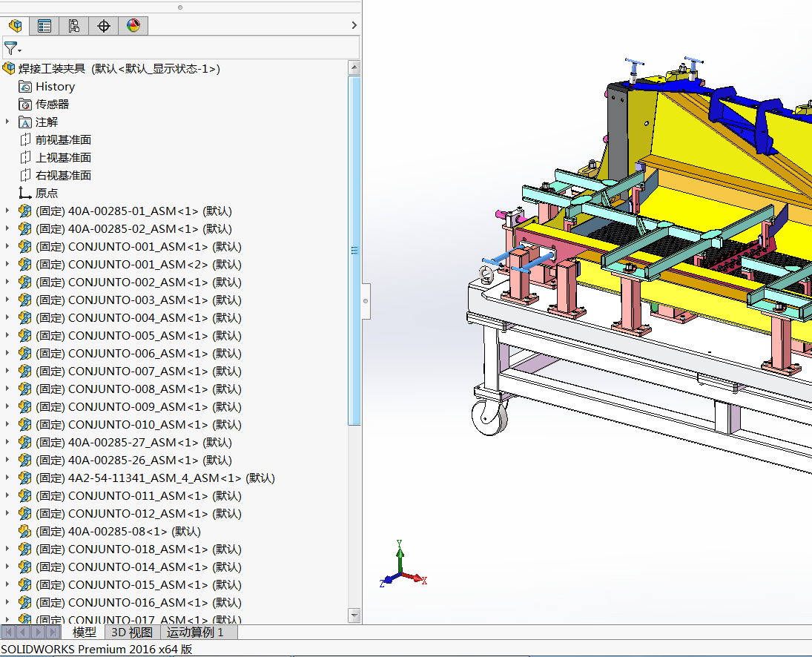This screenshot has height=657, width=812.
Task: Select the 右视基准面 plane icon
Action: tap(25, 176)
